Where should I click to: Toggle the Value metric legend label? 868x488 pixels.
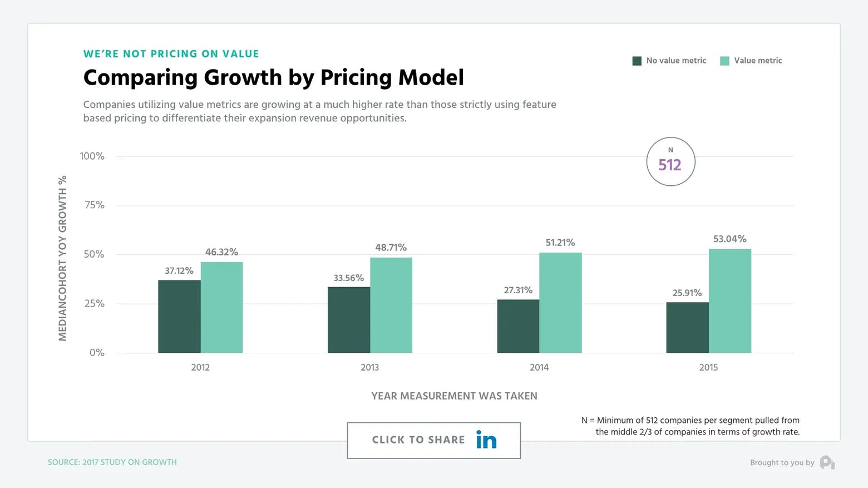(x=758, y=61)
